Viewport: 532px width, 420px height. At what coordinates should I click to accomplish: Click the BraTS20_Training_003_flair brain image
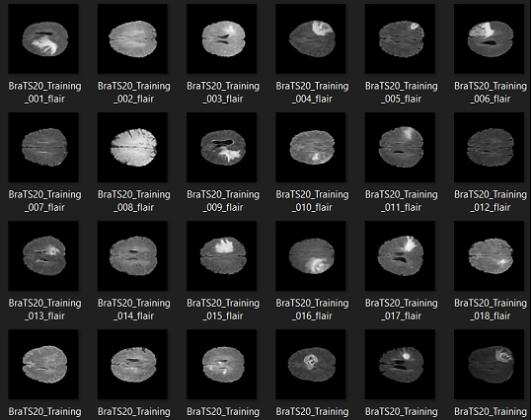(221, 38)
